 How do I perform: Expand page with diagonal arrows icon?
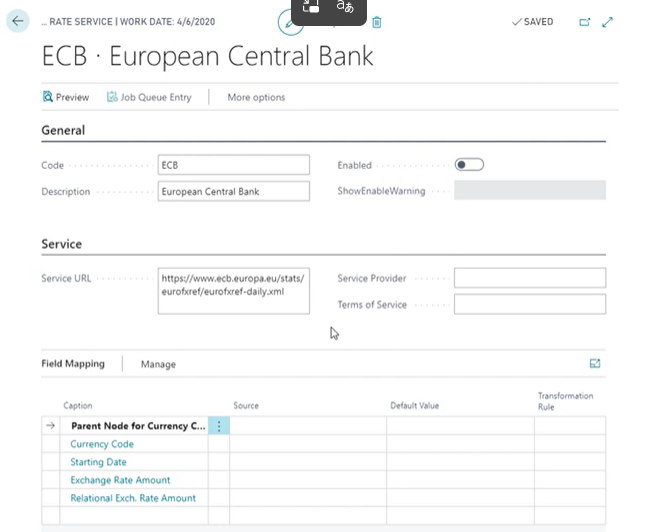click(x=607, y=22)
